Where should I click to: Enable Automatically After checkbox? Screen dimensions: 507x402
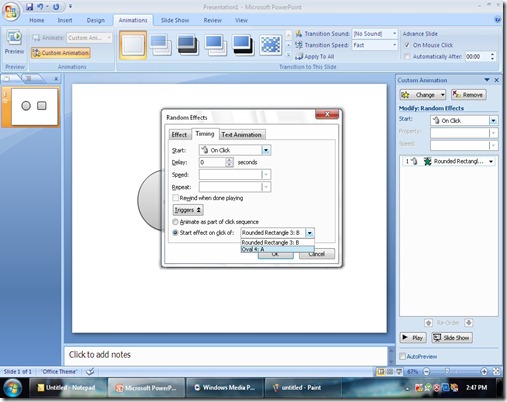click(x=407, y=56)
